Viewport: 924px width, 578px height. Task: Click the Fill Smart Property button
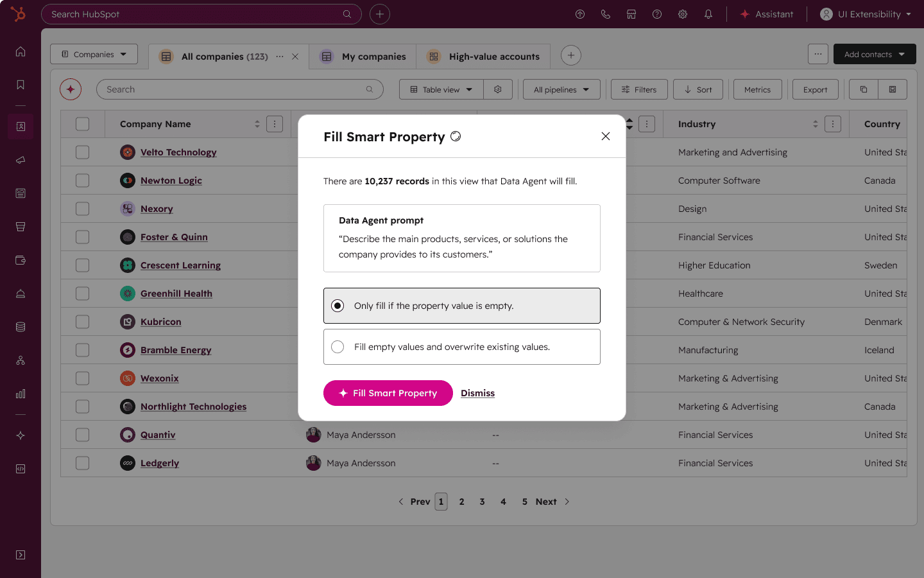pos(388,393)
